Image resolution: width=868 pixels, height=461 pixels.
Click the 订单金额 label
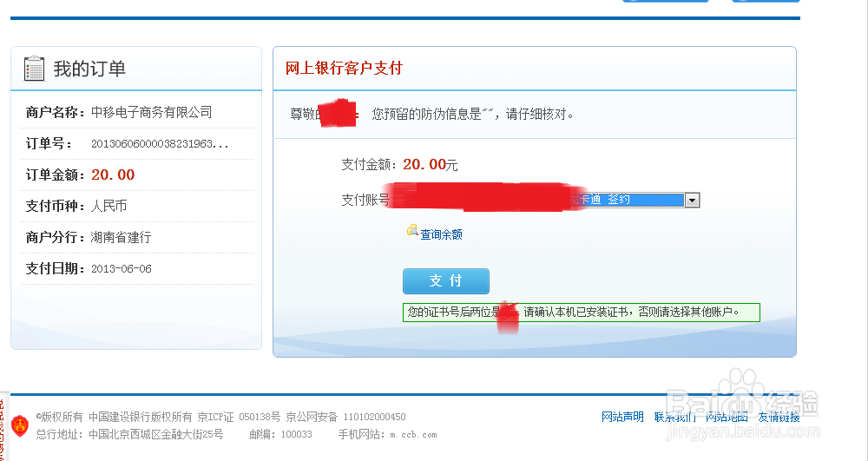[55, 175]
